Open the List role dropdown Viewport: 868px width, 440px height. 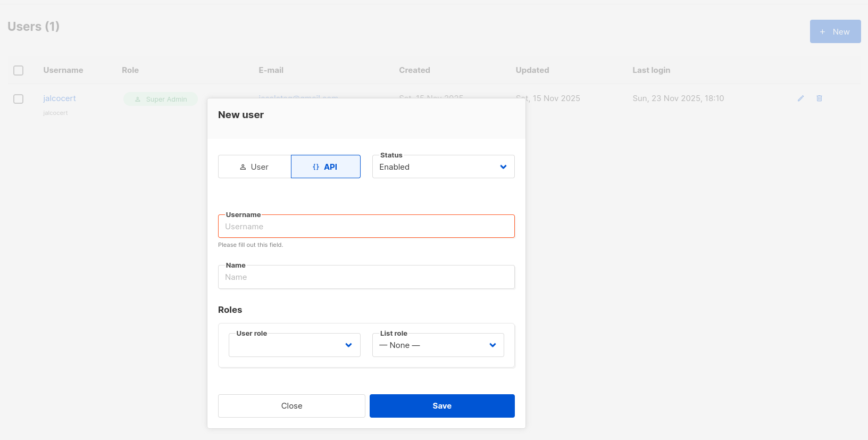coord(438,345)
